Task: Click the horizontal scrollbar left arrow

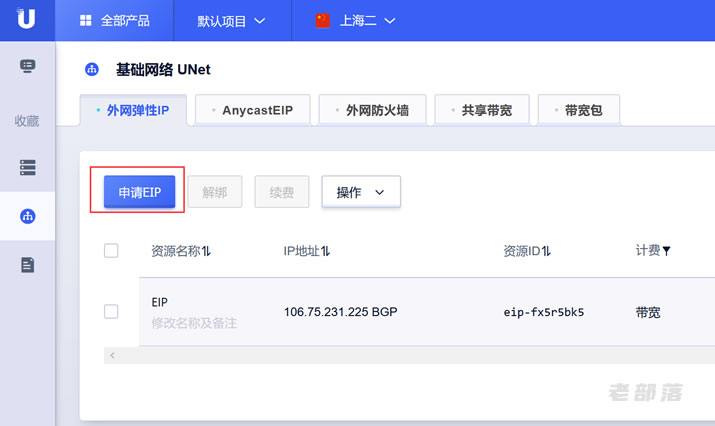Action: 112,355
